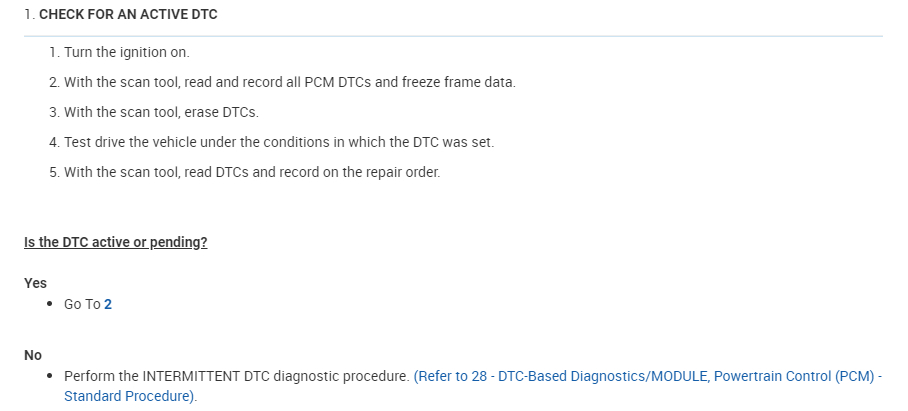Click the "Standard Procedure)" link text

(x=130, y=396)
